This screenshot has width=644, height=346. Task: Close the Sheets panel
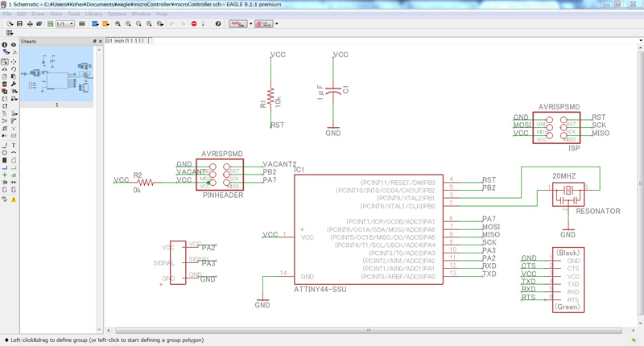(x=100, y=42)
